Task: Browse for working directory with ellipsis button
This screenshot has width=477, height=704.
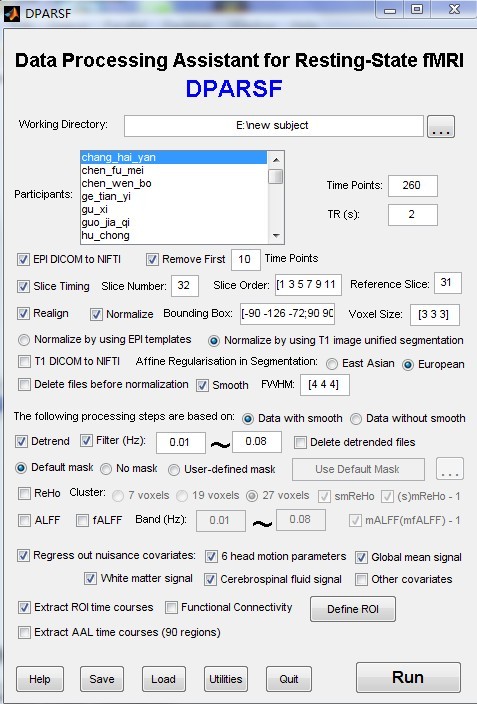Action: [x=441, y=126]
